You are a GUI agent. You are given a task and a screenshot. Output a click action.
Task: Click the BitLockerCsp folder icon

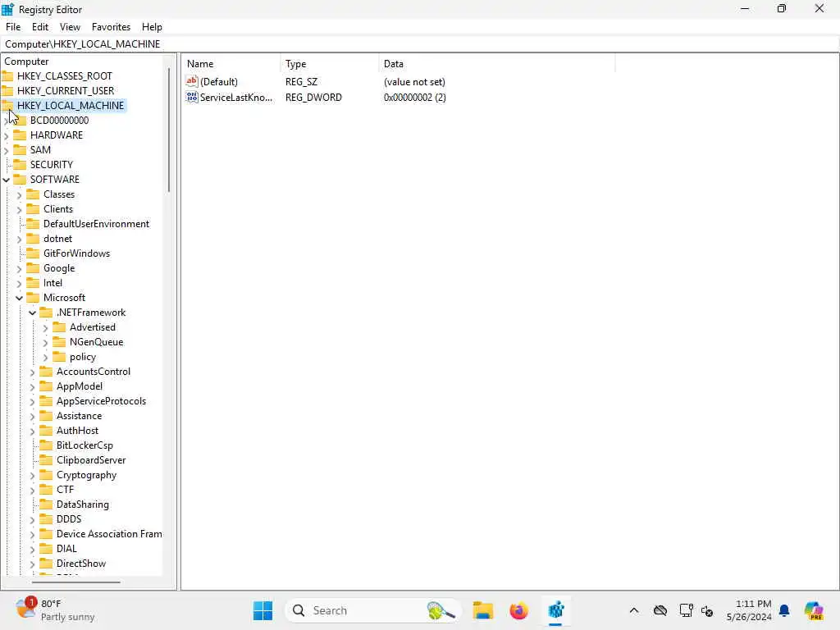point(46,445)
